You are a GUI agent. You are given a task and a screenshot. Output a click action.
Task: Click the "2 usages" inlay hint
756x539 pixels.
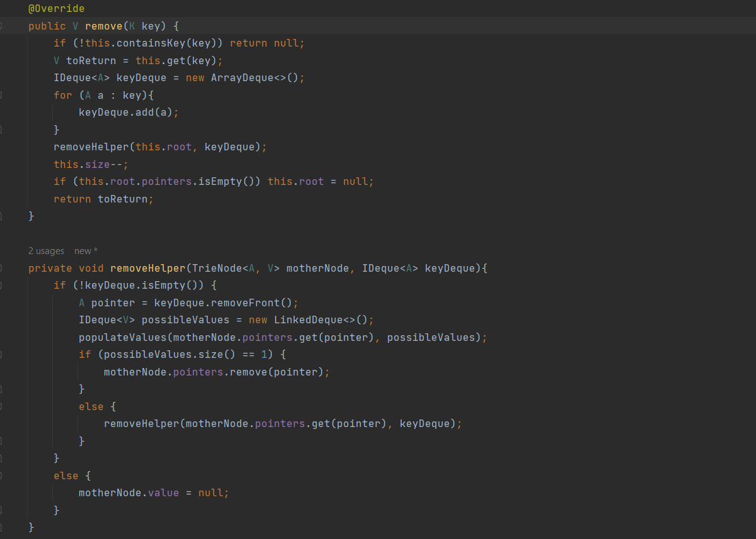[46, 251]
